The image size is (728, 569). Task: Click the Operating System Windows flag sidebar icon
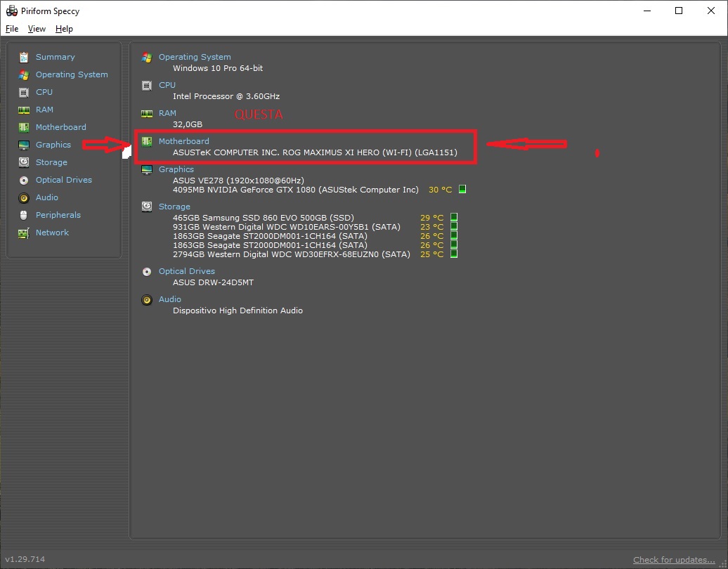pos(24,74)
